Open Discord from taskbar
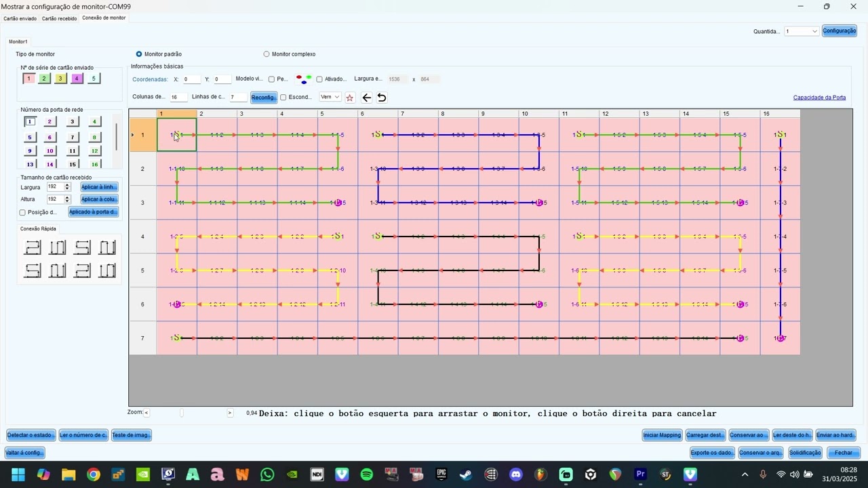This screenshot has width=868, height=488. (516, 474)
